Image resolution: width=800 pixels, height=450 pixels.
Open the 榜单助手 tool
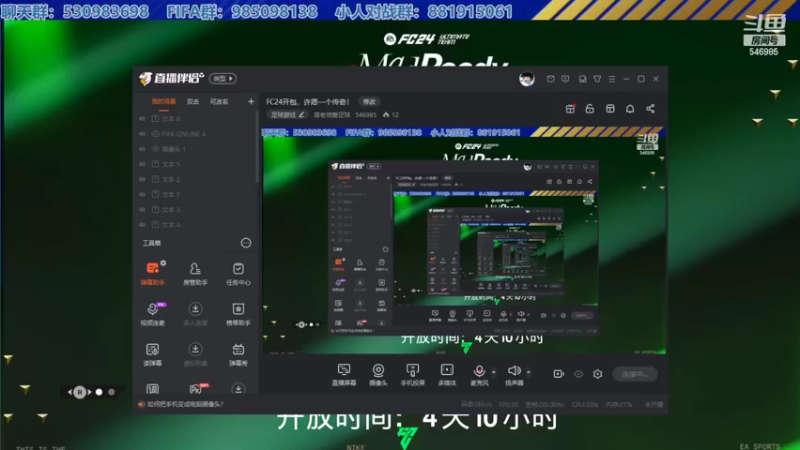point(238,313)
